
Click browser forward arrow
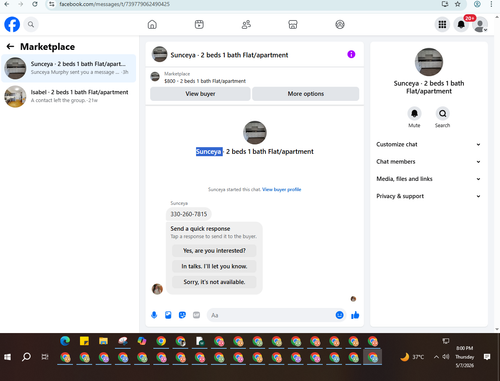coord(21,4)
